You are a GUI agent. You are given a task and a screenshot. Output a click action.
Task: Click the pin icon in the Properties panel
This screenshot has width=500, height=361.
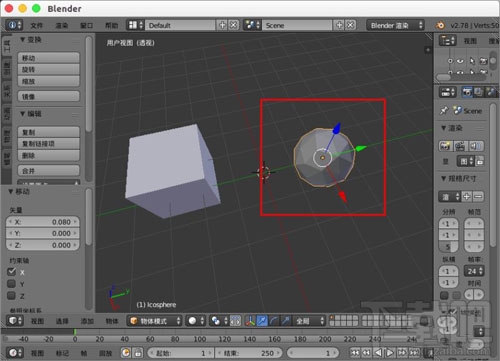tap(444, 111)
